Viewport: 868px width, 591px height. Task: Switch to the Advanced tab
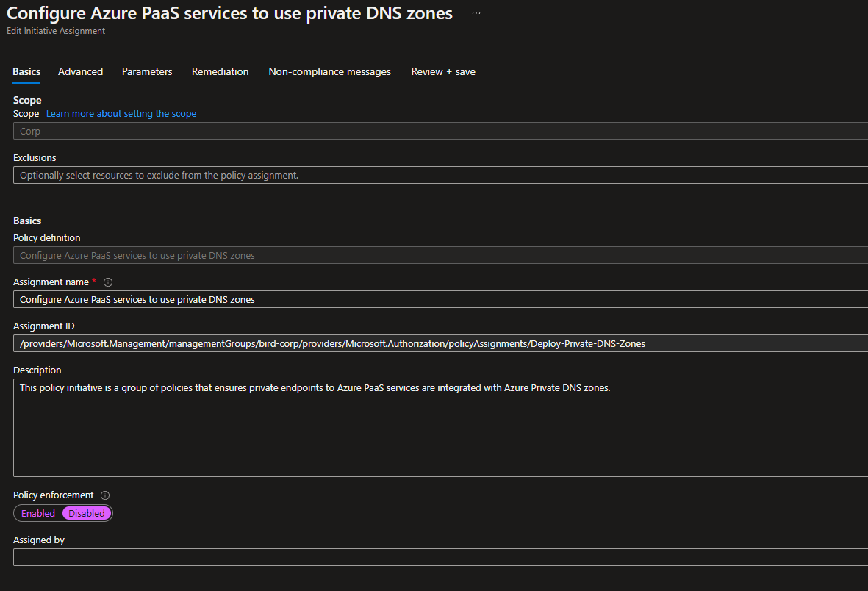[x=80, y=71]
